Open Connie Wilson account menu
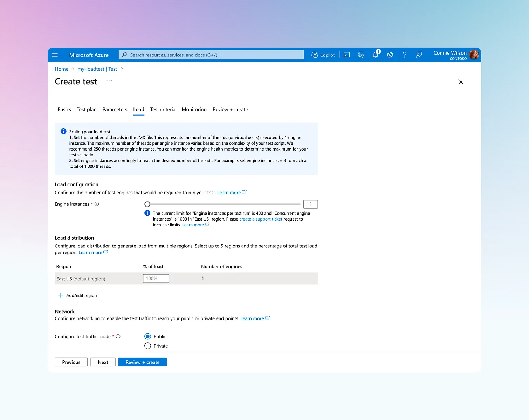 455,55
